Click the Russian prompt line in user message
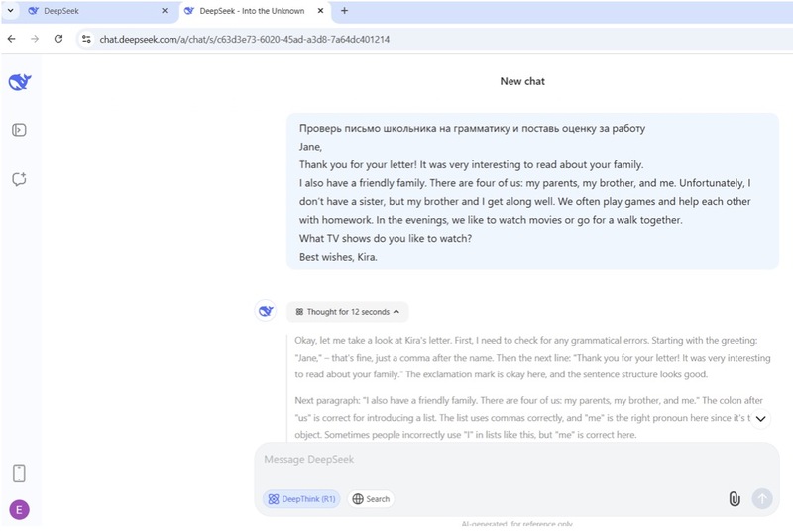Image resolution: width=793 pixels, height=532 pixels. 472,129
